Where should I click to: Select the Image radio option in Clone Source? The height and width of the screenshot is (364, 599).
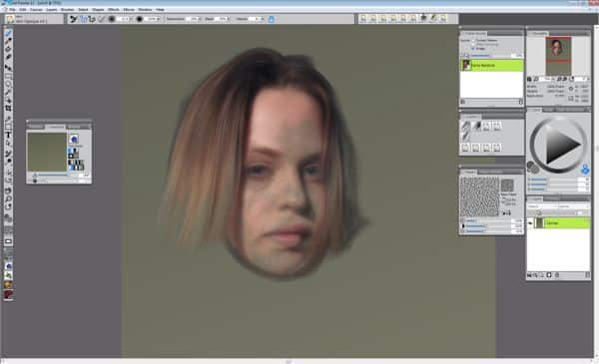pos(473,49)
